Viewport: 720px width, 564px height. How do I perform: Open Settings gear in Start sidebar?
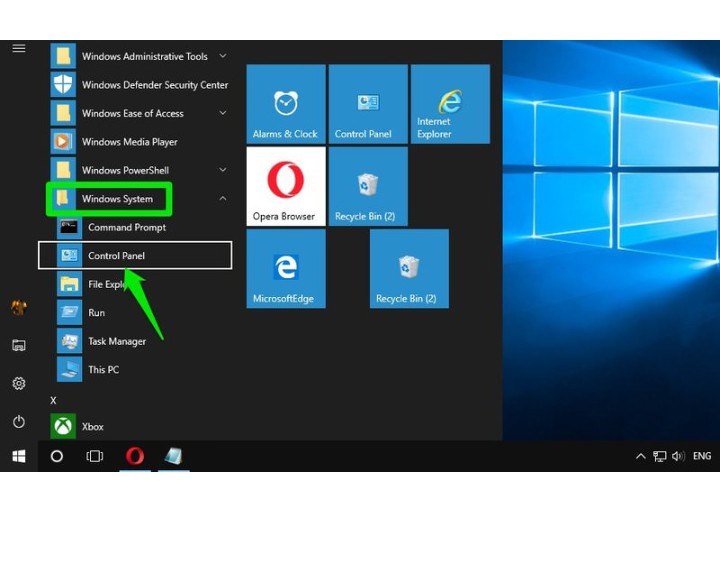[x=19, y=383]
